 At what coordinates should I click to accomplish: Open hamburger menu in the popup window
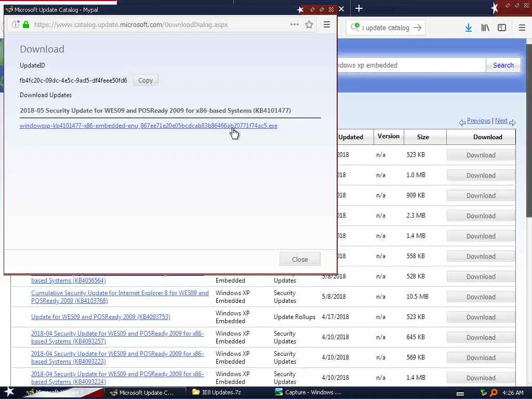click(x=327, y=24)
